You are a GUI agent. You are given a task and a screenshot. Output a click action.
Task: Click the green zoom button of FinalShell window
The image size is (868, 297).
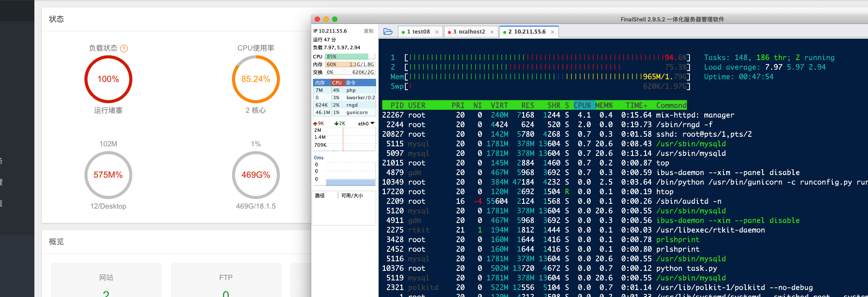click(335, 19)
